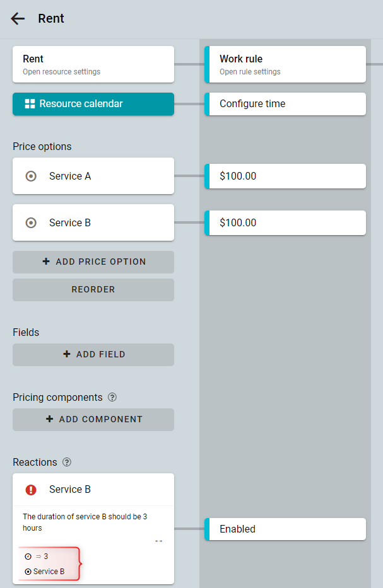Viewport: 383px width, 588px height.
Task: Open the Service A $100.00 price setting
Action: [285, 176]
